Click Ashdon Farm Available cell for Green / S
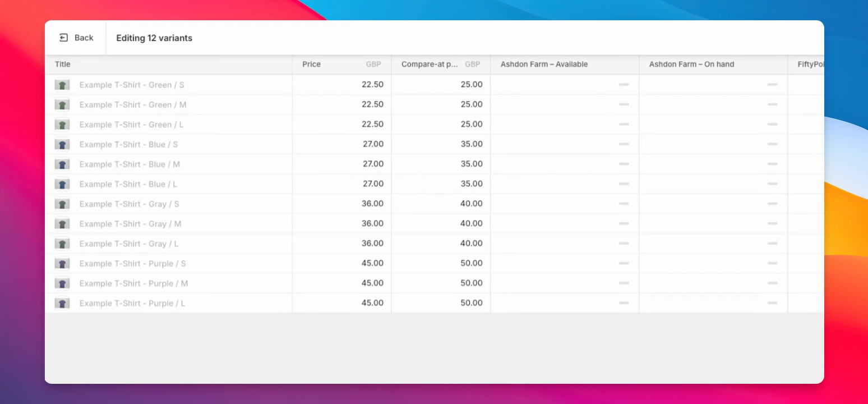Screen dimensions: 868x404 coord(565,85)
